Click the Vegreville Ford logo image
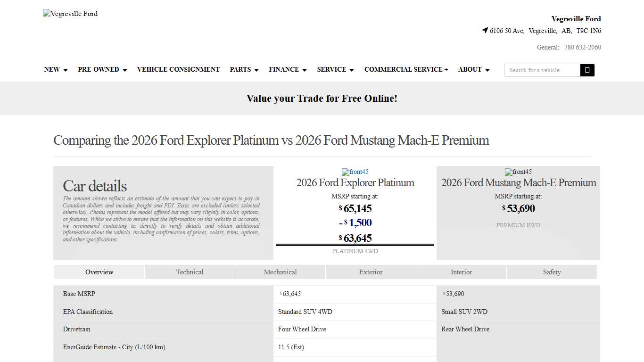The image size is (644, 362). 70,13
